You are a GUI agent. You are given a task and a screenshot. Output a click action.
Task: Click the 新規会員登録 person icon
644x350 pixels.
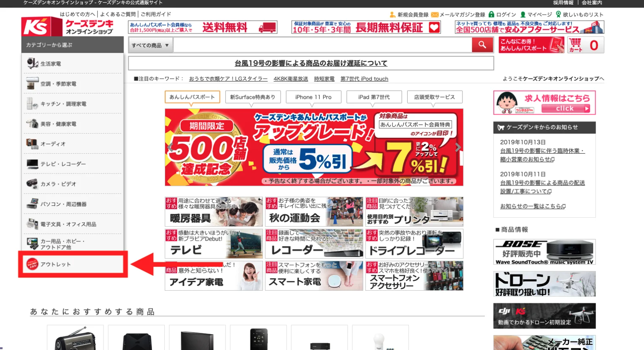tap(392, 15)
